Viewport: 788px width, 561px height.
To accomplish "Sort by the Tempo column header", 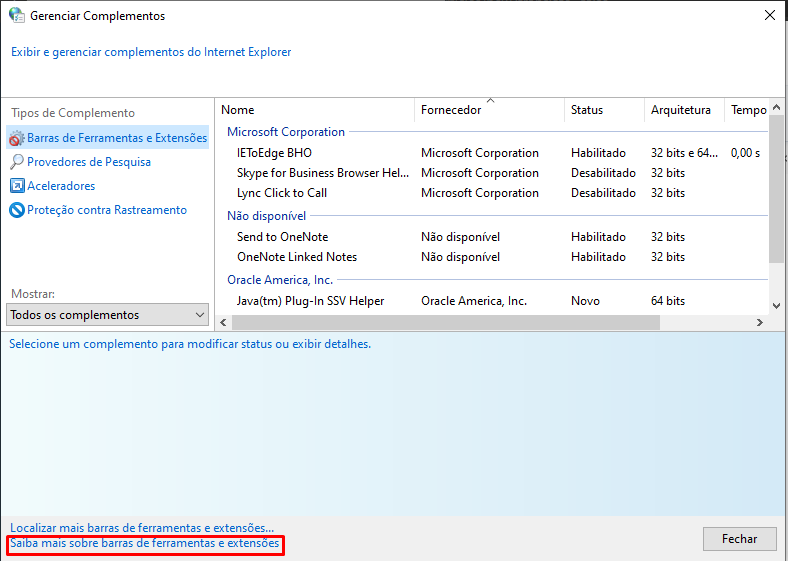I will [747, 110].
